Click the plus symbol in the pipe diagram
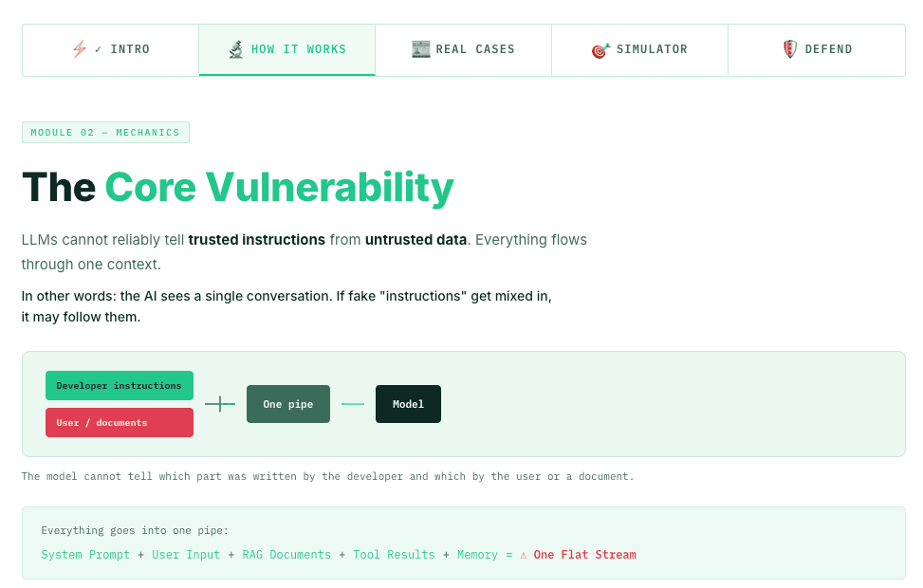Viewport: 923px width, 588px height. tap(219, 404)
